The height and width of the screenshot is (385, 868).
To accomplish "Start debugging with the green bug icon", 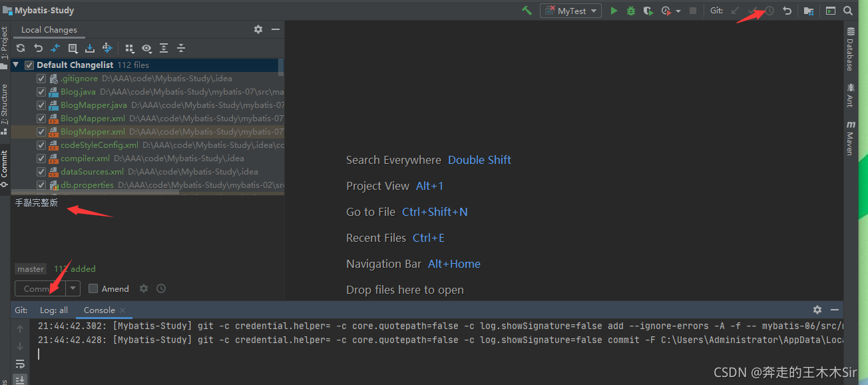I will point(630,11).
